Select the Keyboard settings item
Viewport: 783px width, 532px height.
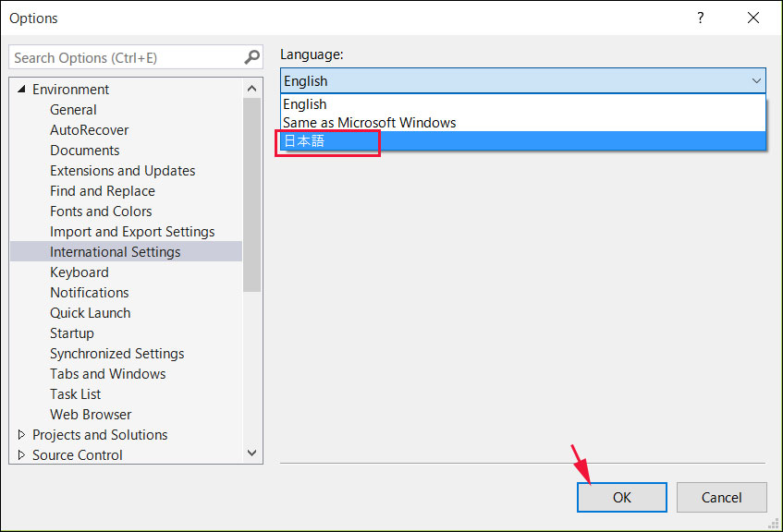pos(80,272)
